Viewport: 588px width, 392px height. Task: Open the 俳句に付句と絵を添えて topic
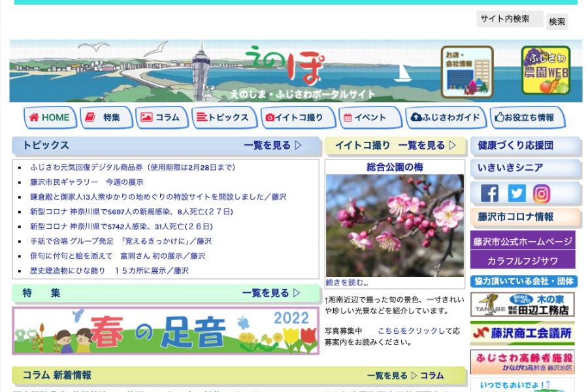click(118, 256)
